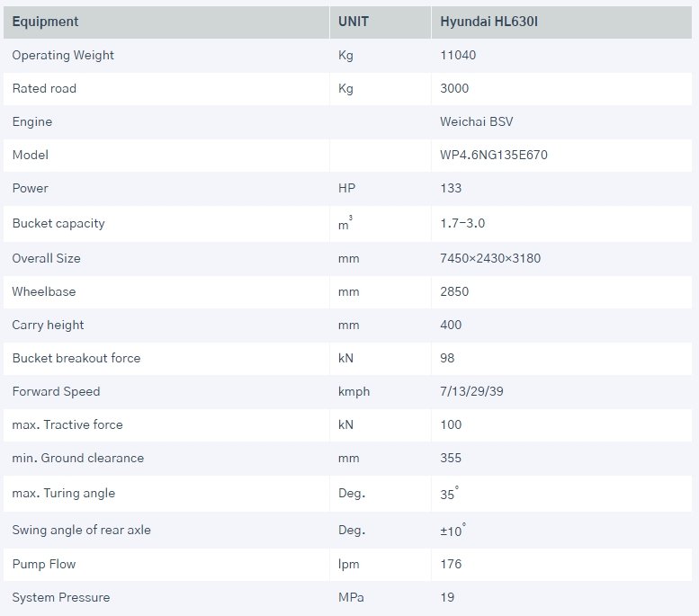Select the Operating Weight row label
The image size is (699, 616).
pos(63,55)
